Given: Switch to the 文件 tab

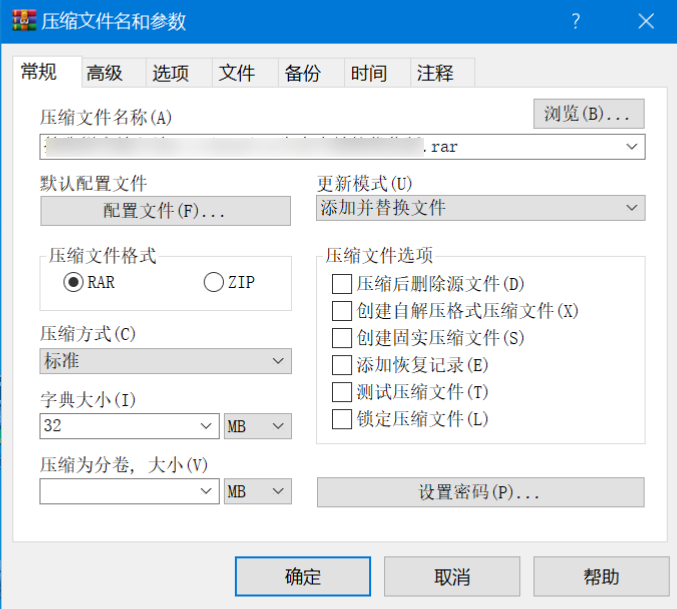Looking at the screenshot, I should (246, 73).
